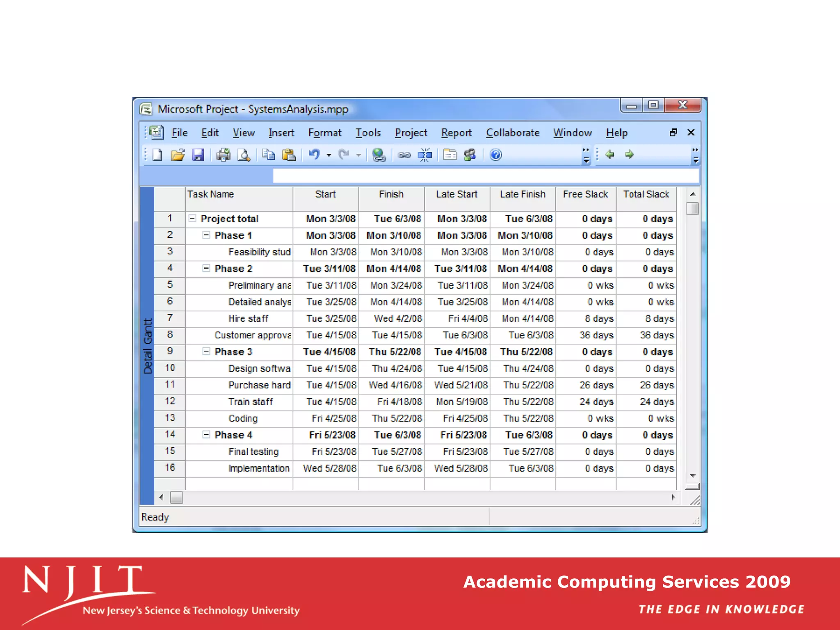Click the title bar Microsoft Project app icon

coord(146,109)
